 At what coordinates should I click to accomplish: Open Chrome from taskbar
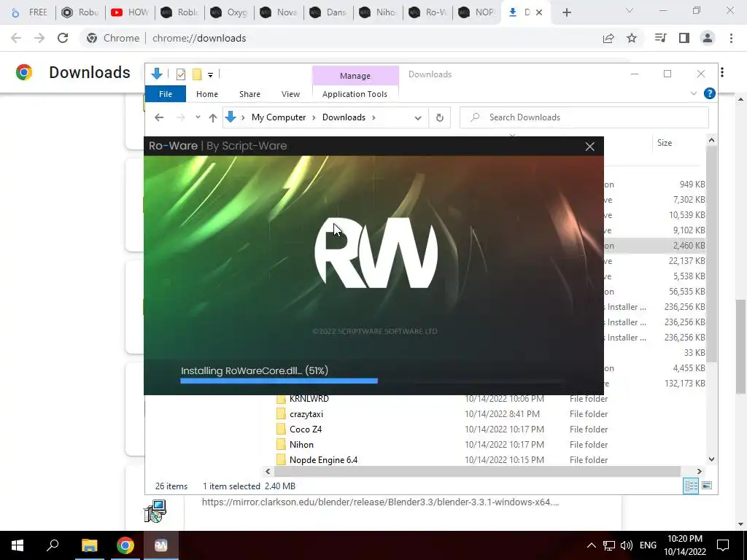click(125, 545)
